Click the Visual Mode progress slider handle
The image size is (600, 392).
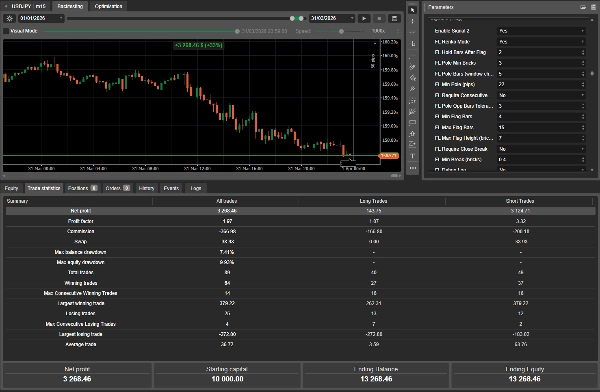[x=237, y=31]
